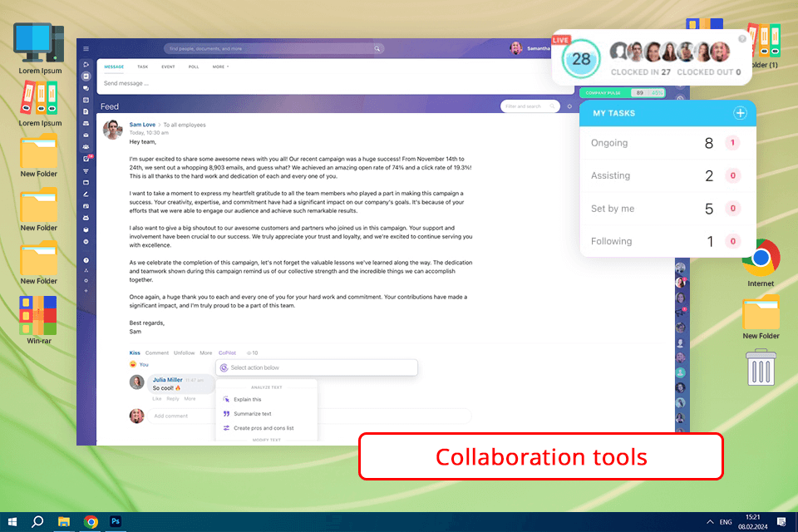Click the red counter badge on Ongoing
Viewport: 798px width, 532px height.
pos(732,143)
